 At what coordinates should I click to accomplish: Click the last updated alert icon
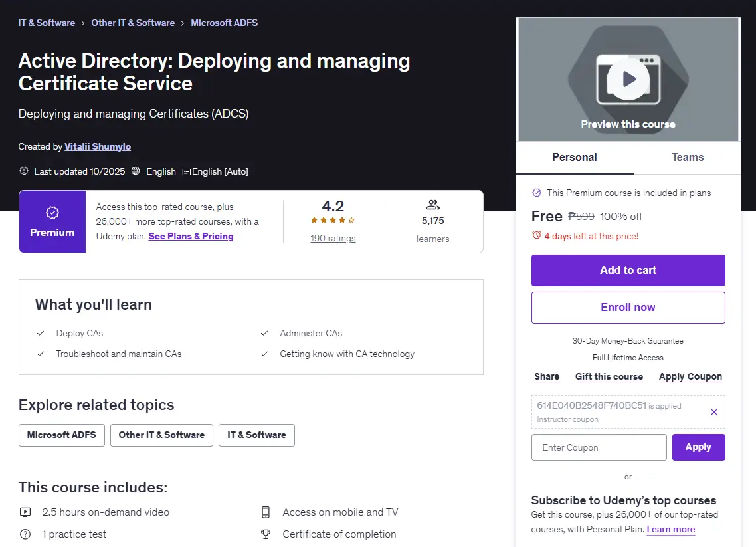(24, 171)
